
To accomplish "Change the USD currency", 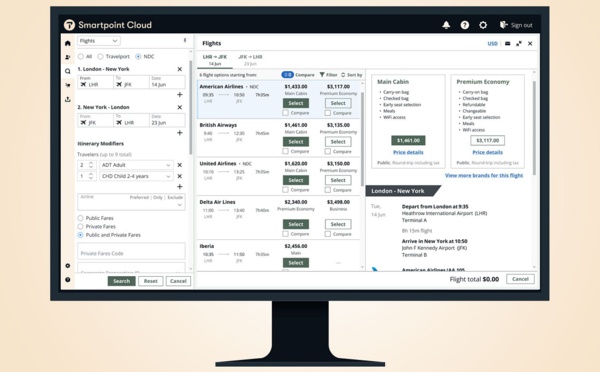I will 492,44.
